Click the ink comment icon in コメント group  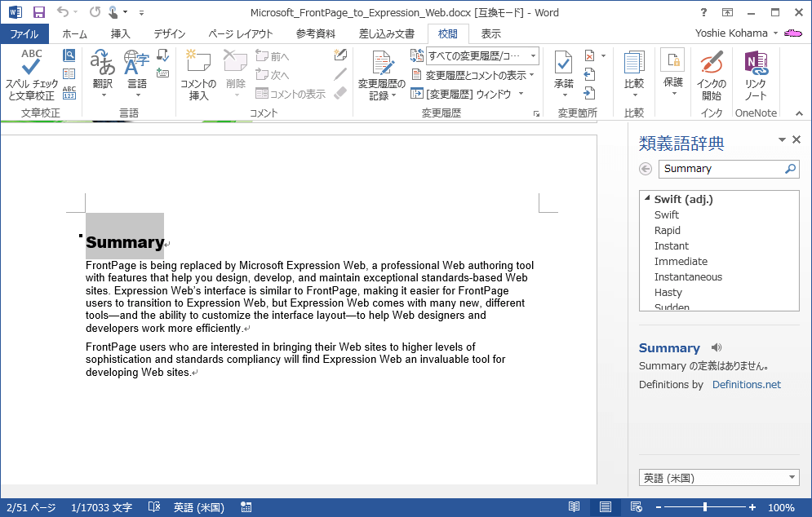340,55
